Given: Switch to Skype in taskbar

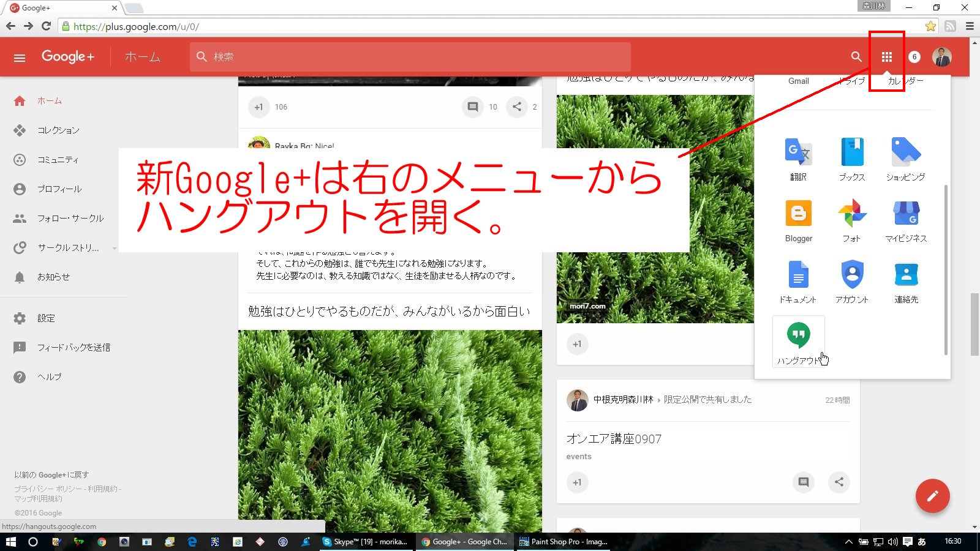Looking at the screenshot, I should [365, 542].
